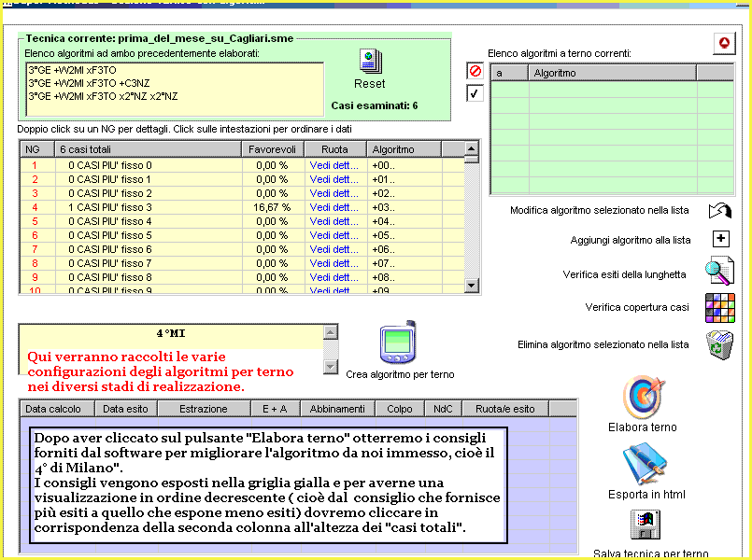
Task: Select algorithm '3°GE +W2MI xF3TO'
Action: [x=73, y=70]
